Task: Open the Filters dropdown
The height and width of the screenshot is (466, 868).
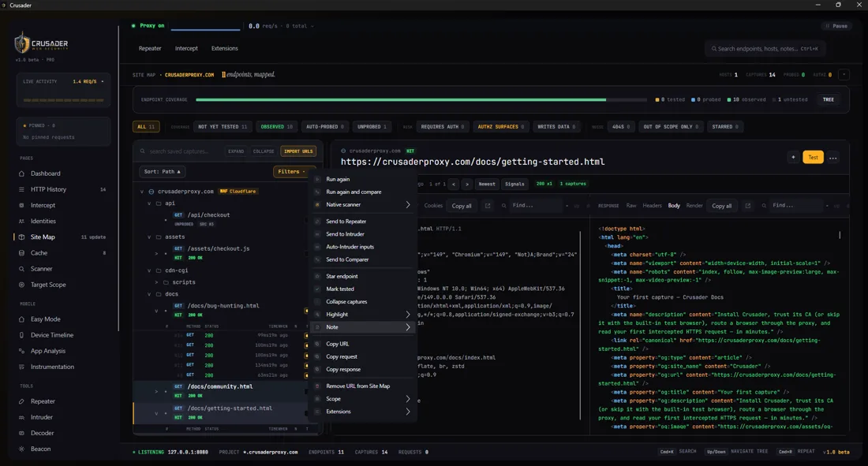Action: click(292, 172)
